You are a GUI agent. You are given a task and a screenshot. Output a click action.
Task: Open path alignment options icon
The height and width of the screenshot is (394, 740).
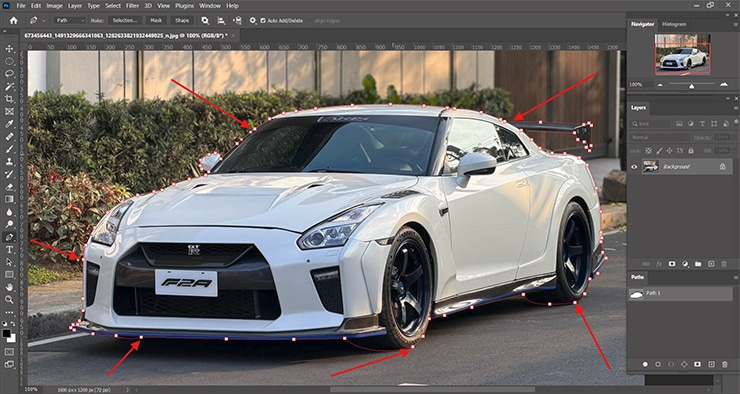221,20
